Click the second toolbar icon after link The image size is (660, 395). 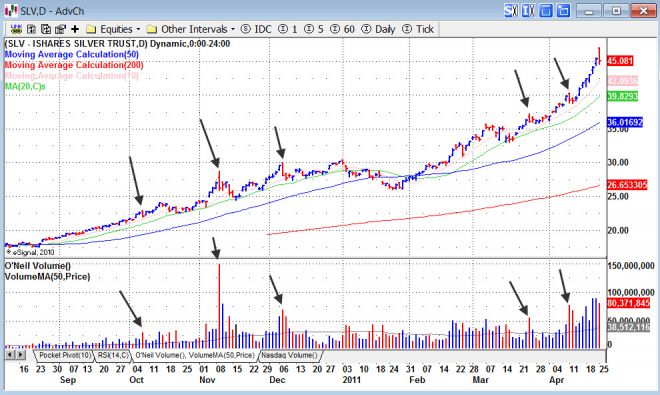tap(31, 29)
